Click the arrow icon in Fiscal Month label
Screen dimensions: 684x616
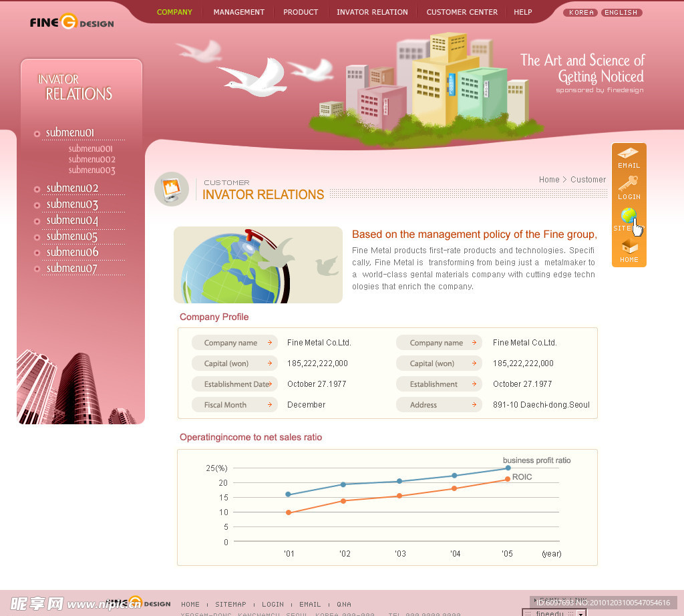pyautogui.click(x=270, y=404)
